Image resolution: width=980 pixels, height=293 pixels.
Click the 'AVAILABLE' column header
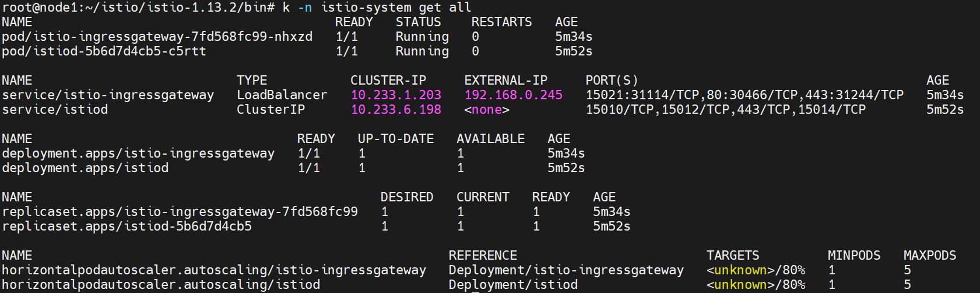491,139
